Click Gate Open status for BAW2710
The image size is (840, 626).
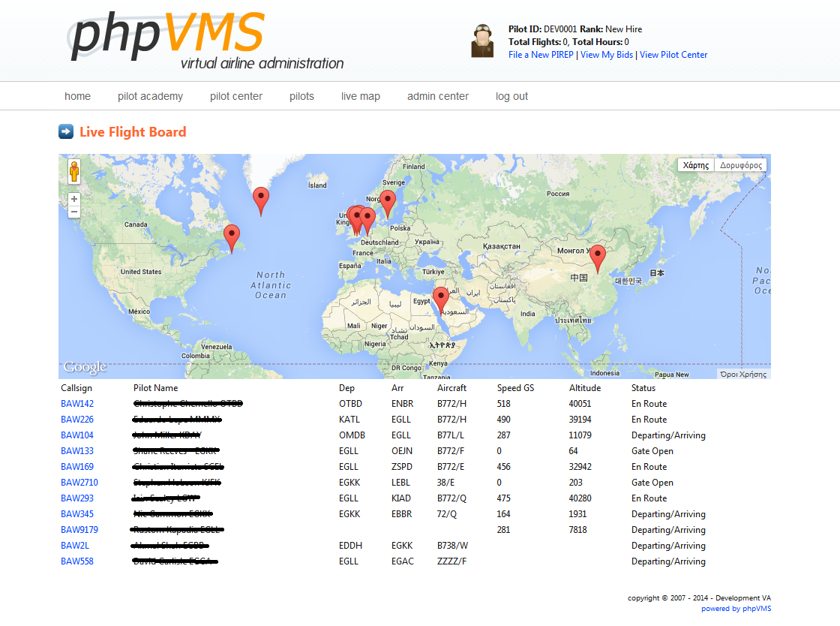(652, 483)
